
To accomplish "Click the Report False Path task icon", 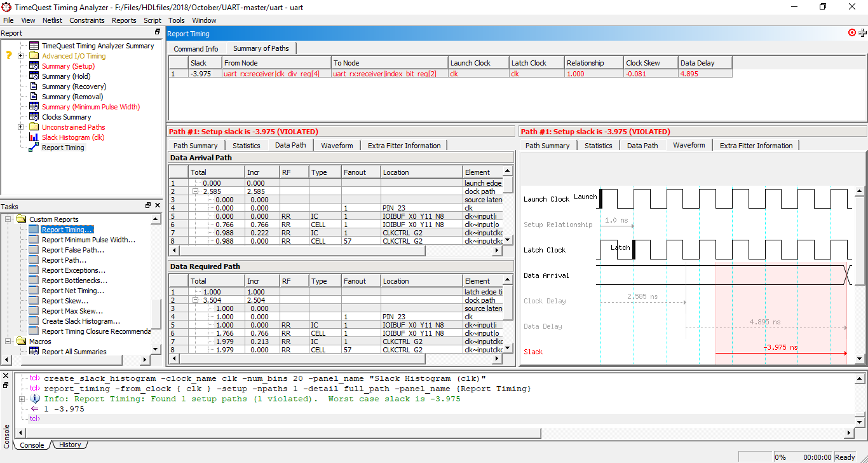I will [x=34, y=250].
